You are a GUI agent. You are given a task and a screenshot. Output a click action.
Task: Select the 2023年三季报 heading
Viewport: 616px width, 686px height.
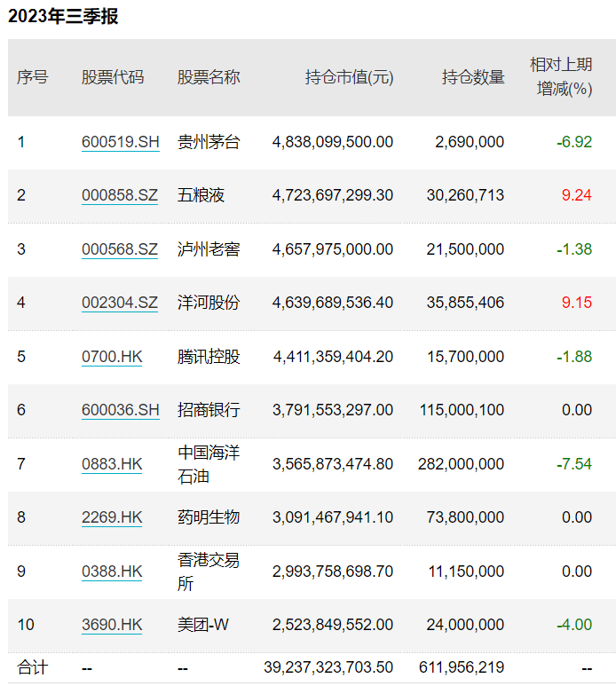[x=63, y=16]
